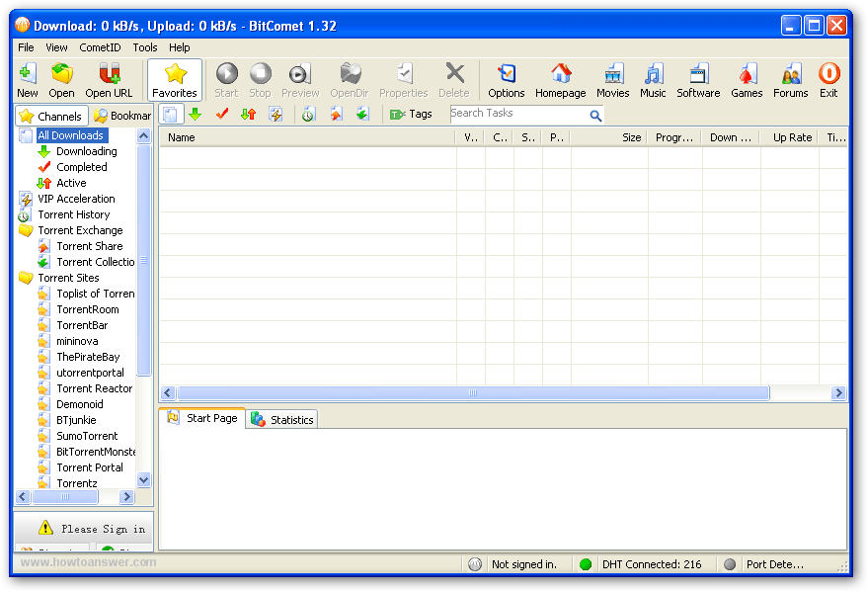Open the Tags button

click(x=411, y=114)
